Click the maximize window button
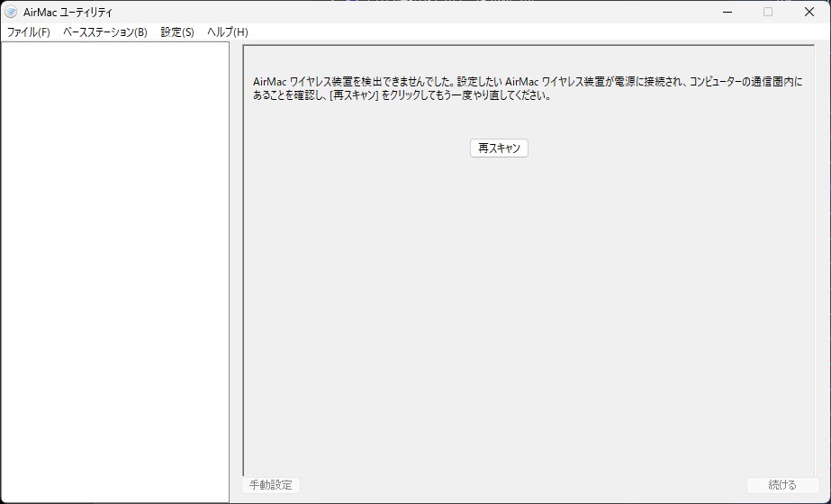 [768, 12]
